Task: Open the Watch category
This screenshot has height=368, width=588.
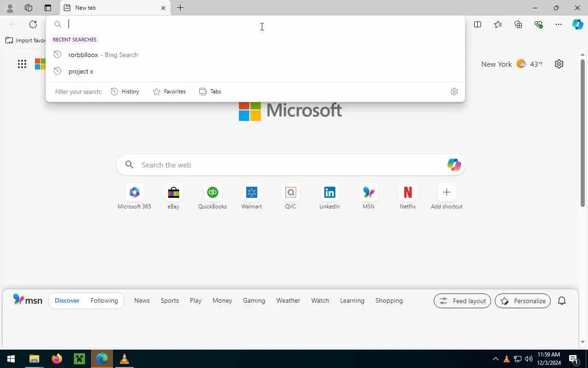Action: (x=320, y=300)
